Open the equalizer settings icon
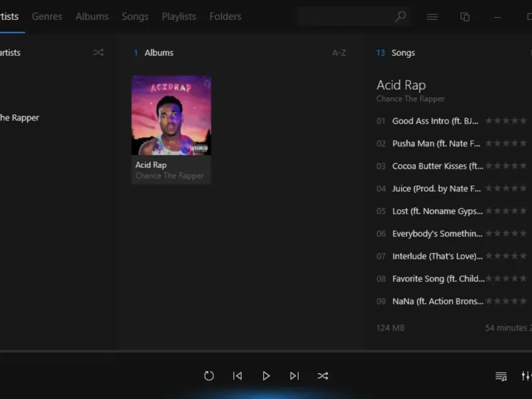This screenshot has height=399, width=532. (526, 376)
